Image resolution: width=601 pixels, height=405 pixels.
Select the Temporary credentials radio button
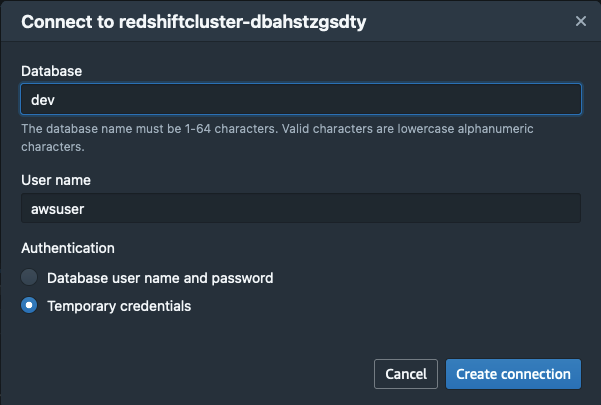[x=29, y=305]
